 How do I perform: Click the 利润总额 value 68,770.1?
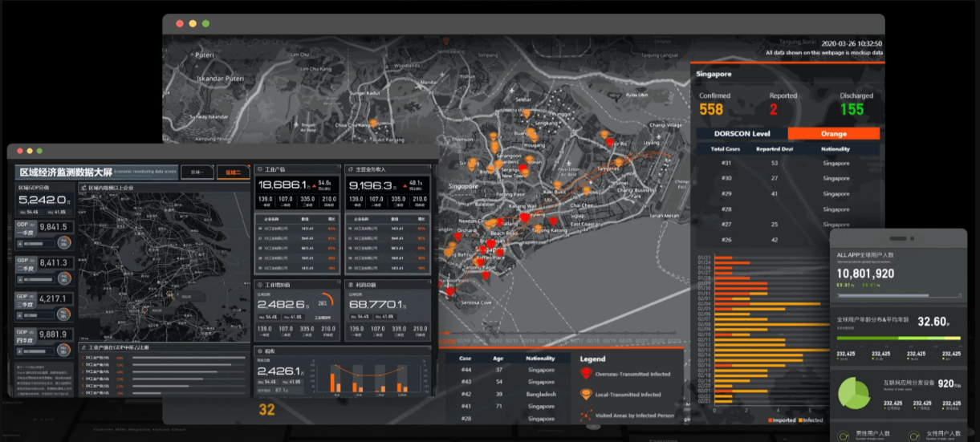(374, 305)
